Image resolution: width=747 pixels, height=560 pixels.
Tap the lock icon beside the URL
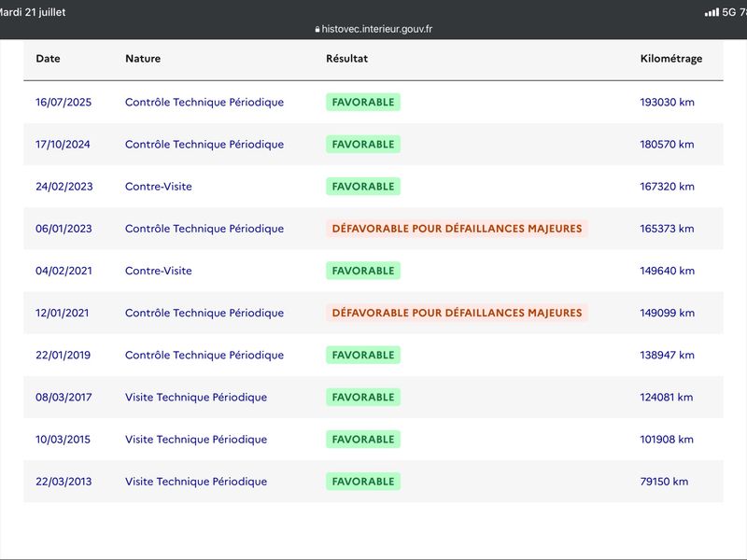317,29
